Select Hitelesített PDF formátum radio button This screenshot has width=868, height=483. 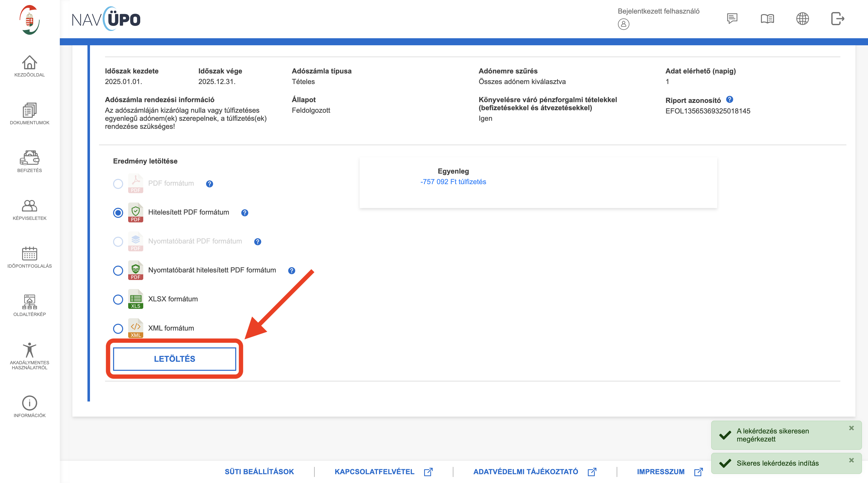pos(118,213)
